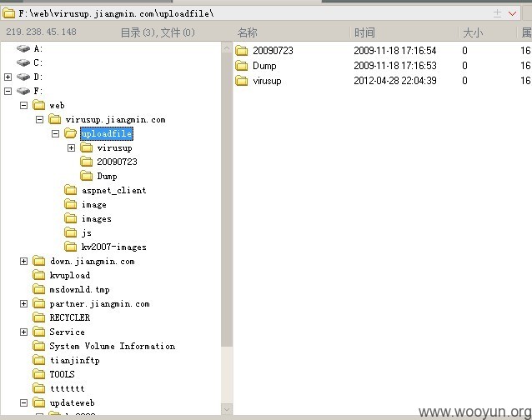Select Dump name in file list
The width and height of the screenshot is (532, 420).
tap(264, 66)
